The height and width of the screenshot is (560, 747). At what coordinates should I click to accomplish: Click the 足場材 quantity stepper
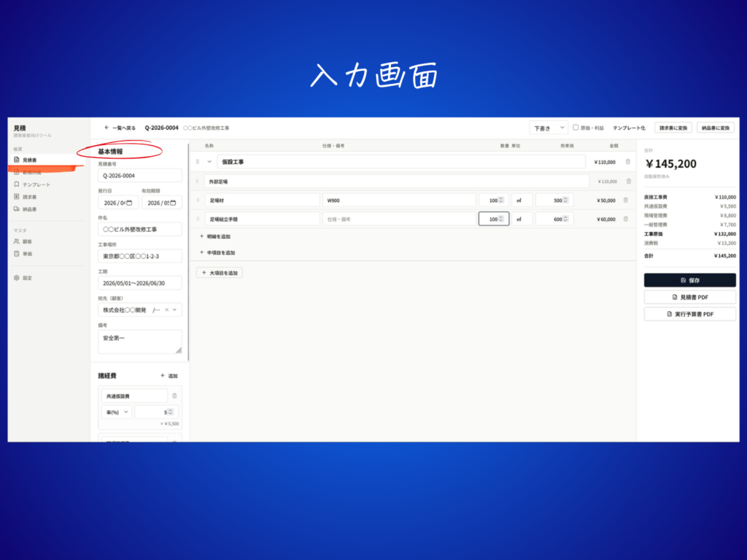coord(501,200)
